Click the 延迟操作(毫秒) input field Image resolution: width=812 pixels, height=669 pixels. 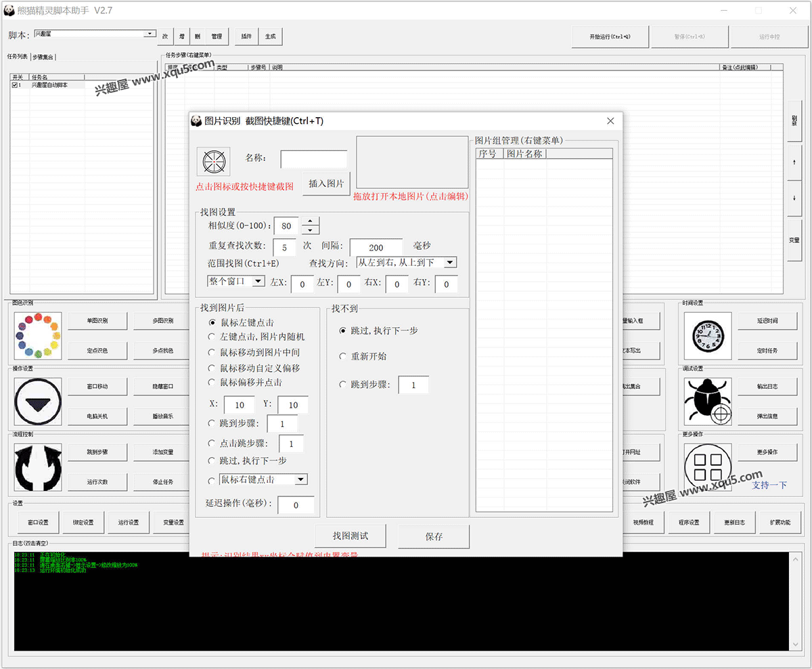point(295,505)
